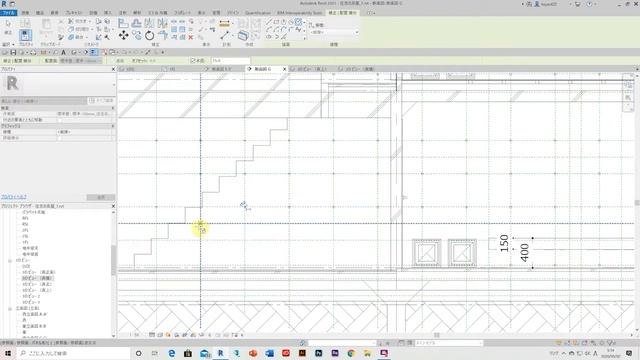Select the Trim/Extend to Corner tool
This screenshot has height=360, width=640.
pyautogui.click(x=163, y=36)
